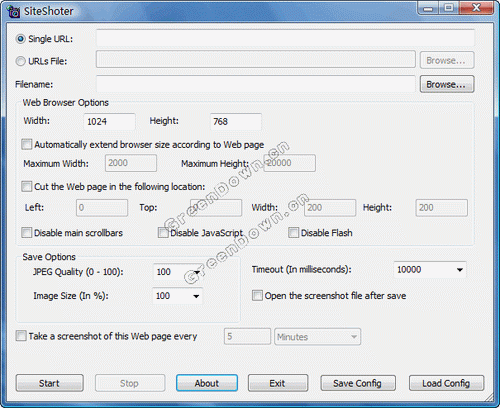500x408 pixels.
Task: Select the Single URL radio button
Action: pos(20,39)
